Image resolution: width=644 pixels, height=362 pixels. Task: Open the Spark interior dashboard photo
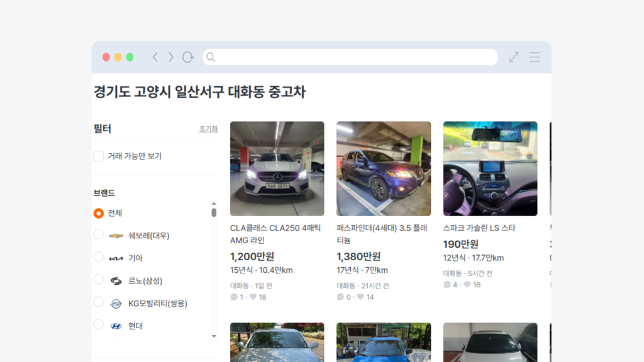tap(491, 168)
